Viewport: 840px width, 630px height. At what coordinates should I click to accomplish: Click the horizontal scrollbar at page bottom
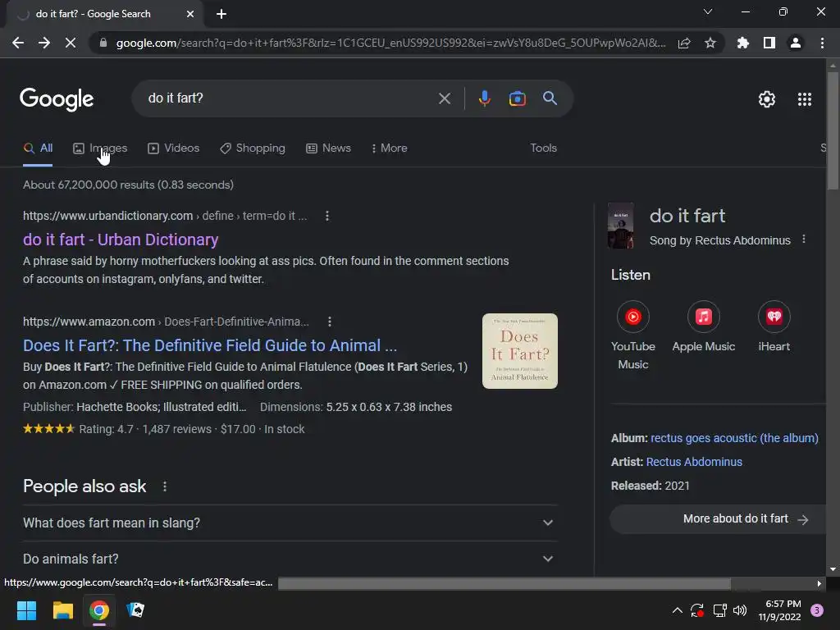pos(504,583)
